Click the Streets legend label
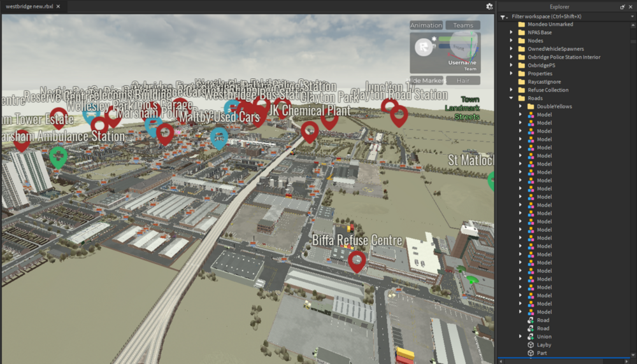Viewport: 637px width, 364px height. (467, 117)
